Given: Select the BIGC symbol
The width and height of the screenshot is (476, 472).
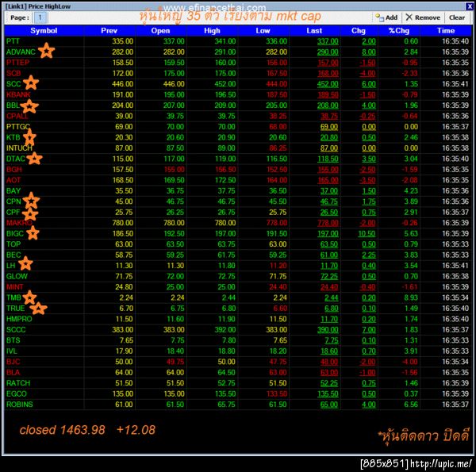Looking at the screenshot, I should coord(15,234).
